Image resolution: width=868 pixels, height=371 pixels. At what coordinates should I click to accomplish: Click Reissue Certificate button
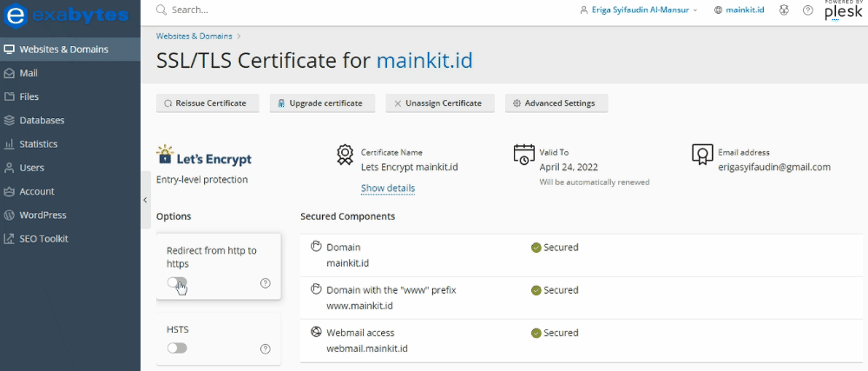coord(207,103)
